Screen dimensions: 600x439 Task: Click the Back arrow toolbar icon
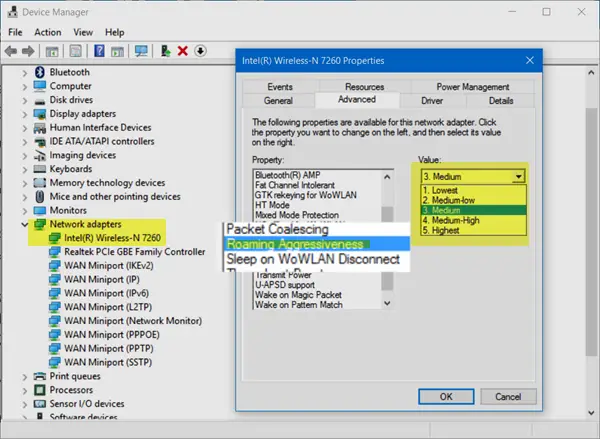point(14,50)
